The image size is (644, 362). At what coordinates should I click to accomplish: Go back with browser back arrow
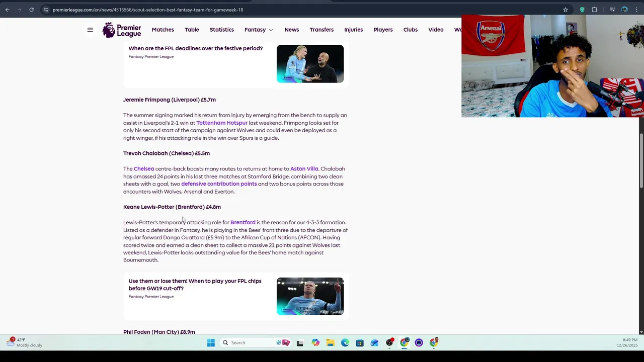tap(7, 10)
